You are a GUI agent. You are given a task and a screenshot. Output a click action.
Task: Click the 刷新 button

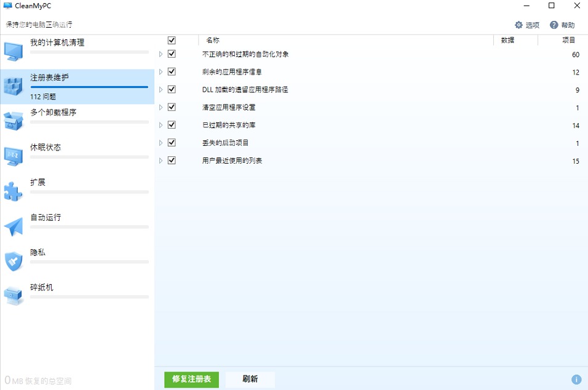coord(250,380)
